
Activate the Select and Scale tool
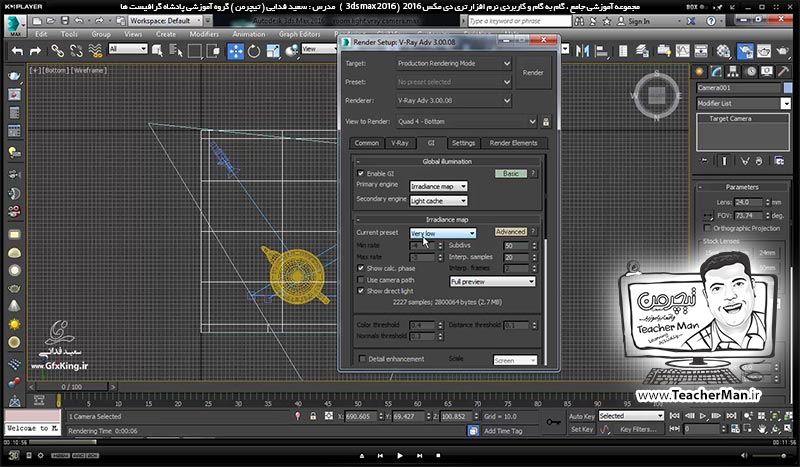click(x=273, y=51)
